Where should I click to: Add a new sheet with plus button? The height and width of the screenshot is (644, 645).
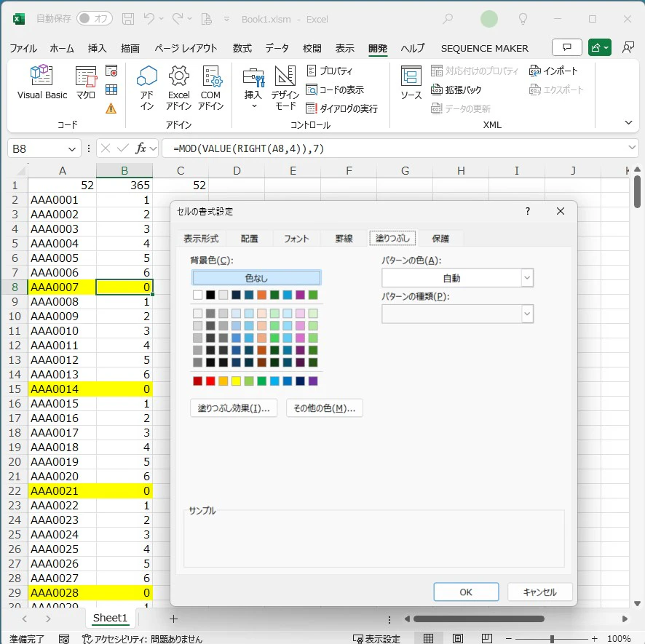click(x=173, y=619)
